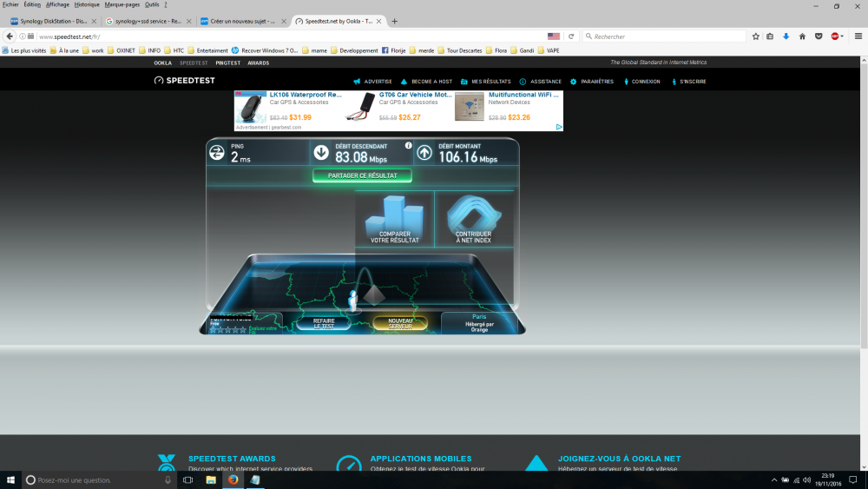This screenshot has width=868, height=489.
Task: Choose the Nouveau Serveur button
Action: [400, 323]
